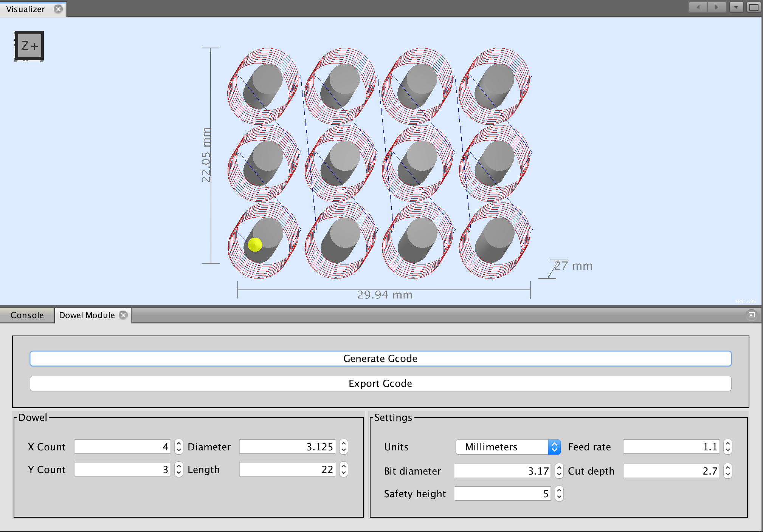Click the Bit diameter value field
The image size is (763, 532).
[503, 471]
